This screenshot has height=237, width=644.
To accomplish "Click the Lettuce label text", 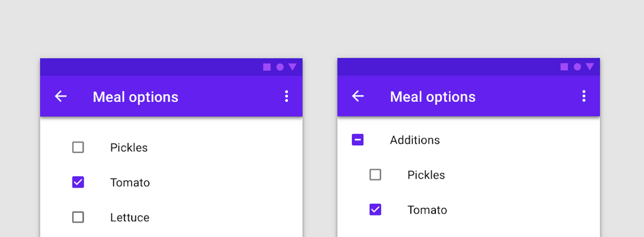I will (x=130, y=217).
